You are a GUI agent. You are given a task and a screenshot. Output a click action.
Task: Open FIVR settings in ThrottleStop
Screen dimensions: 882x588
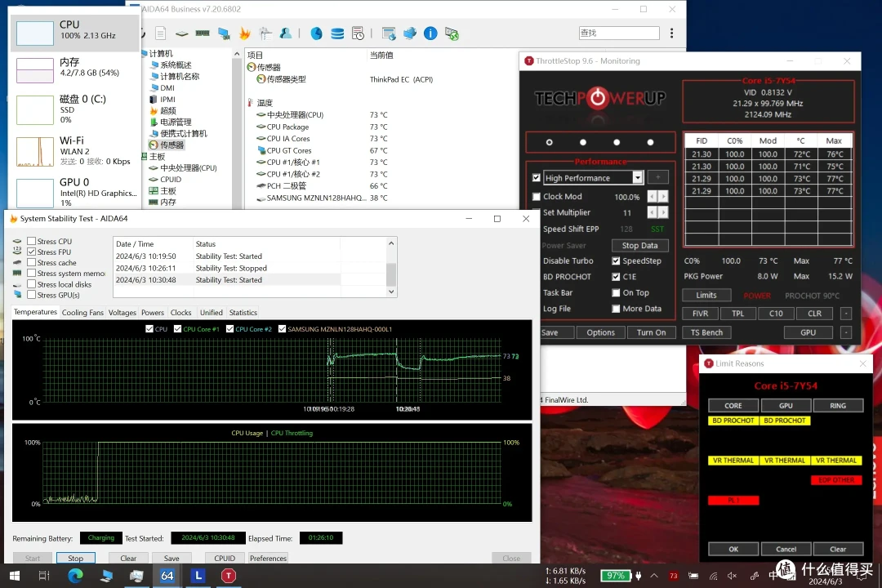(701, 314)
